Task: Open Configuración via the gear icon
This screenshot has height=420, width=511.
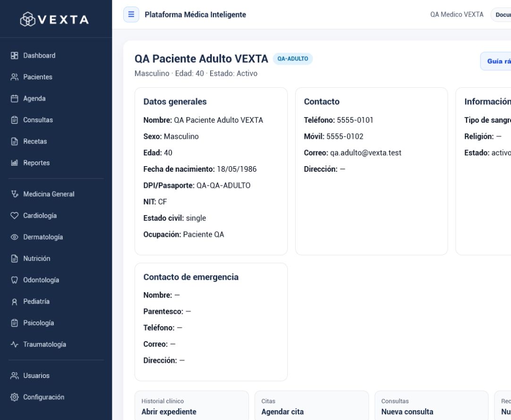Action: (x=14, y=397)
